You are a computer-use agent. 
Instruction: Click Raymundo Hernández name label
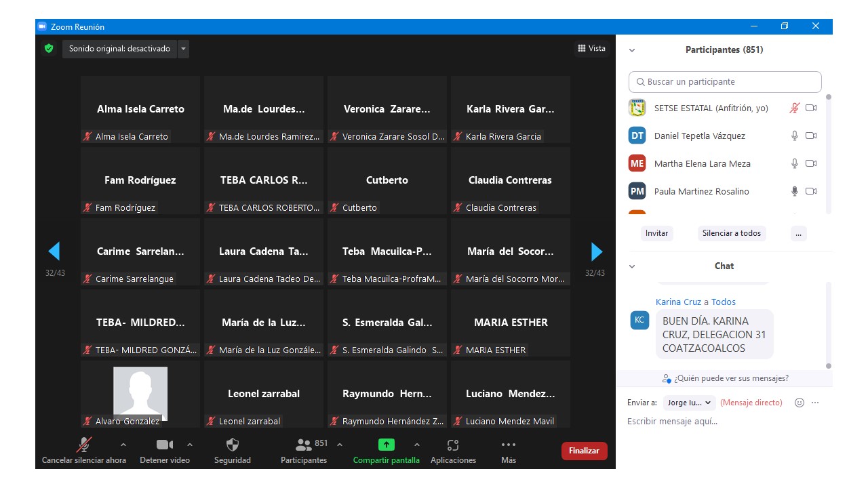point(393,422)
